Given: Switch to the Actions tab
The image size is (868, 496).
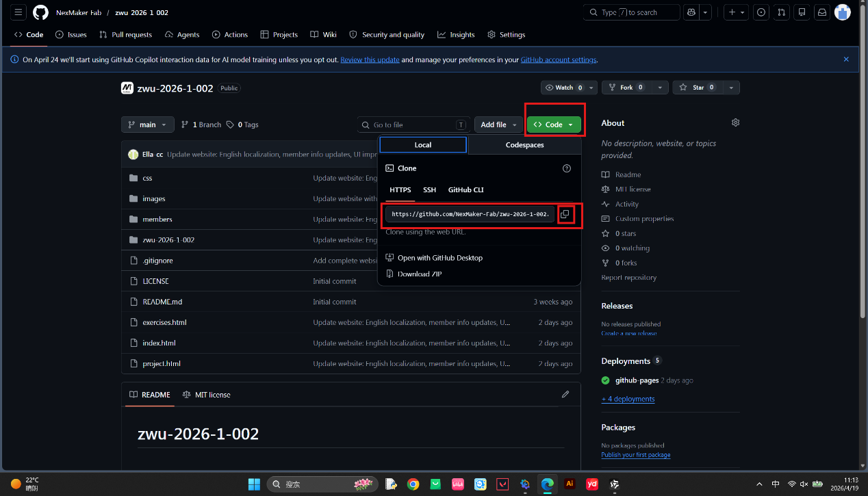Looking at the screenshot, I should (230, 35).
